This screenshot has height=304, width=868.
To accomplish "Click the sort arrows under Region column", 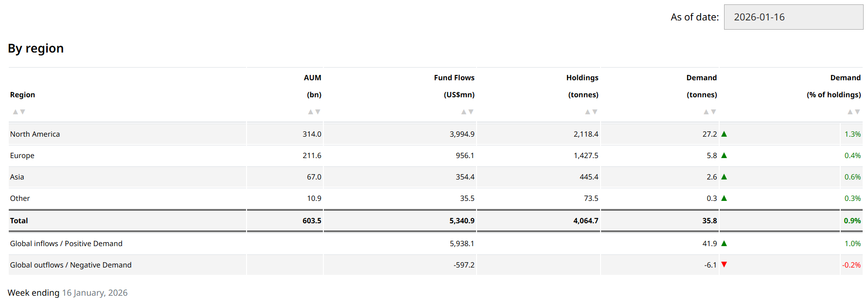I will pos(19,112).
